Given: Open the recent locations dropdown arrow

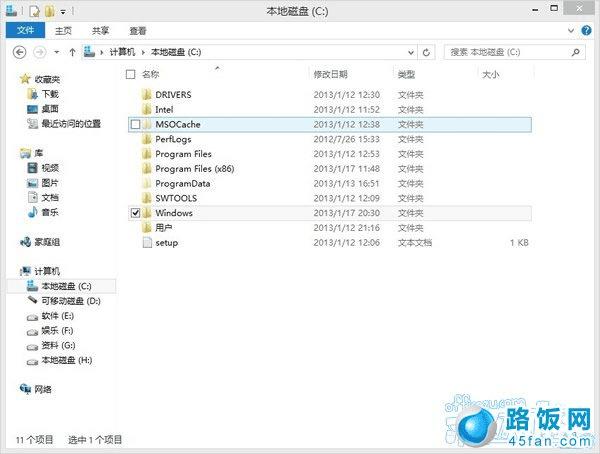Looking at the screenshot, I should pos(57,52).
